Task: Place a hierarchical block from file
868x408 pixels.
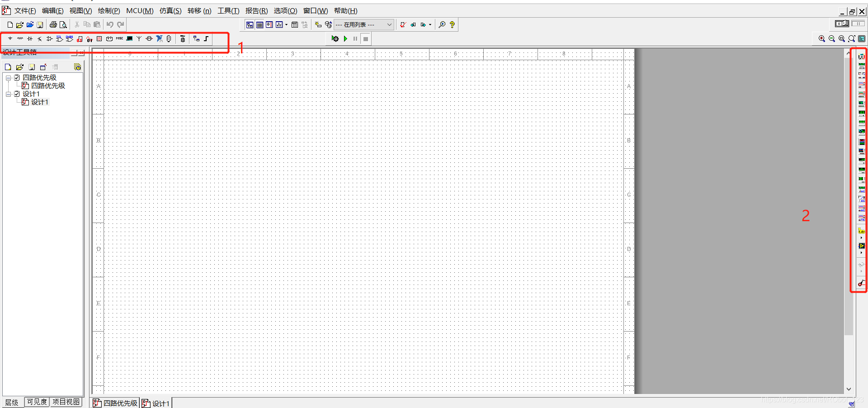Action: click(x=196, y=39)
